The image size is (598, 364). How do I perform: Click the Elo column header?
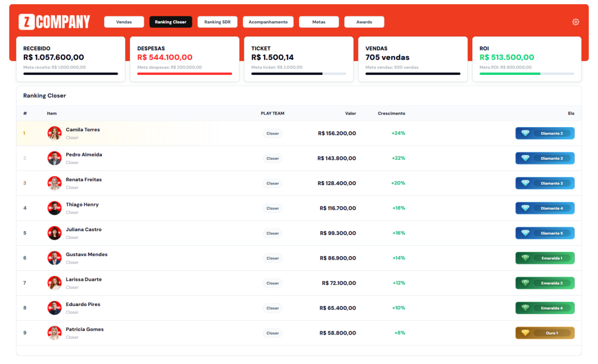pos(571,114)
